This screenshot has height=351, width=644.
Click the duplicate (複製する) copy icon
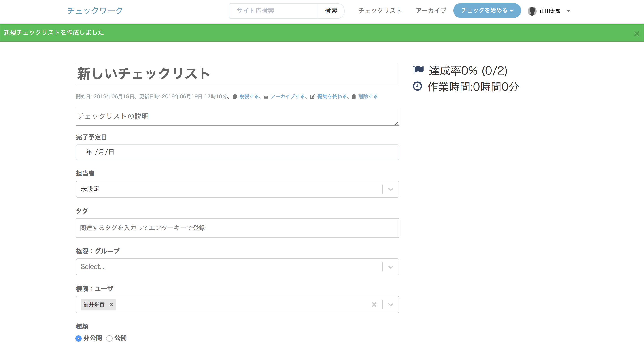234,97
